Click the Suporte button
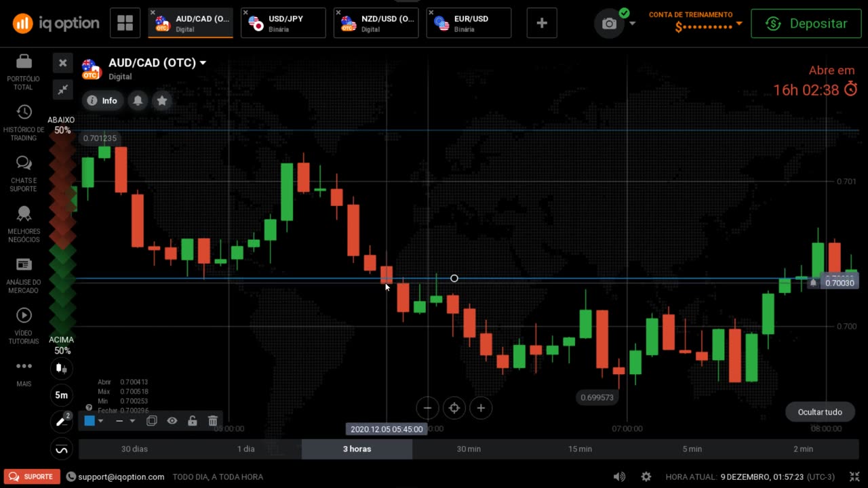868x488 pixels. coord(32,476)
